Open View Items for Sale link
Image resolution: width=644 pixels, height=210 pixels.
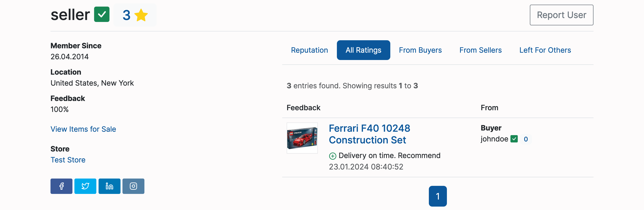[x=83, y=129]
